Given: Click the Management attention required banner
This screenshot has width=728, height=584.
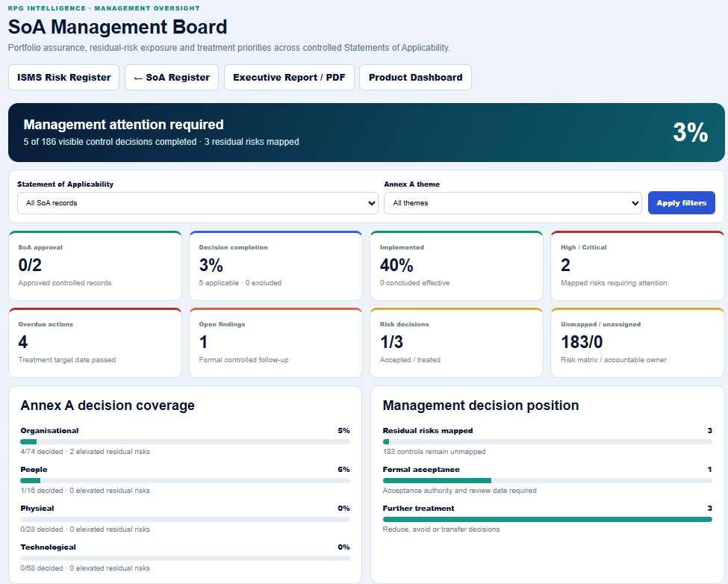Looking at the screenshot, I should (367, 132).
